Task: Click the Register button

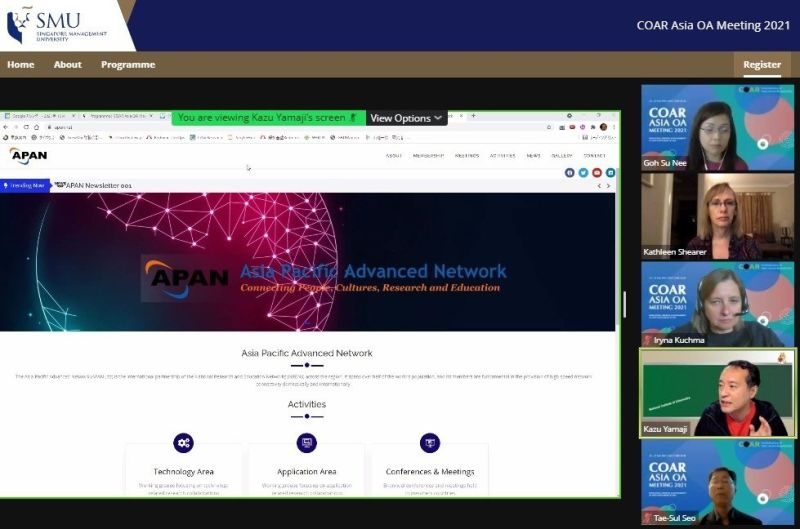Action: point(762,65)
